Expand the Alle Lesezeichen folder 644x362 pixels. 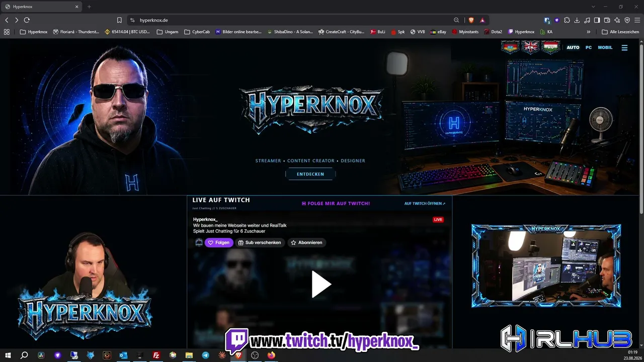click(x=620, y=32)
